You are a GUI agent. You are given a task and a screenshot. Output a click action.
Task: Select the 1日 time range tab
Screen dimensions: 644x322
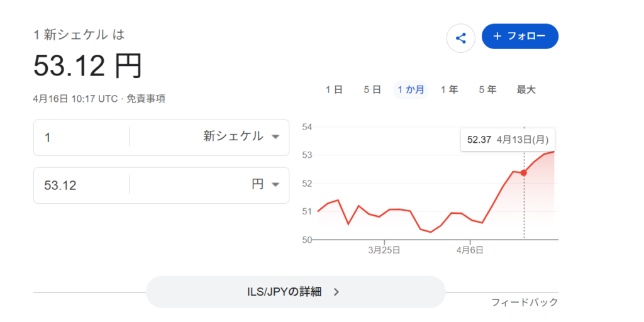[334, 90]
